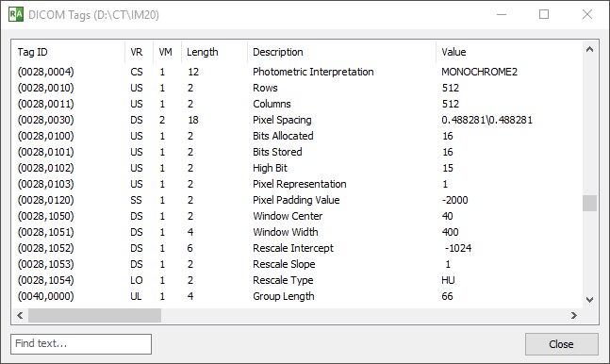Click the MONOCHROME2 value
Viewport: 610px width, 364px height.
point(479,72)
